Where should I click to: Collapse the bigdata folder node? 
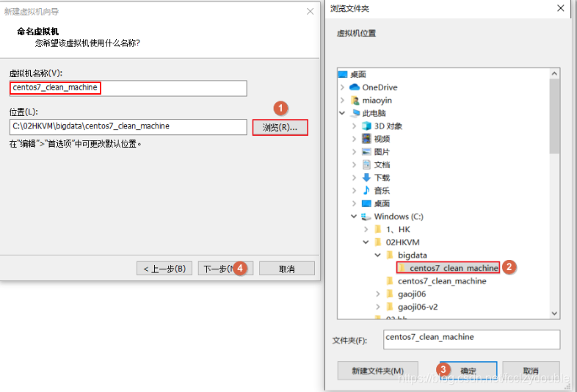[377, 255]
